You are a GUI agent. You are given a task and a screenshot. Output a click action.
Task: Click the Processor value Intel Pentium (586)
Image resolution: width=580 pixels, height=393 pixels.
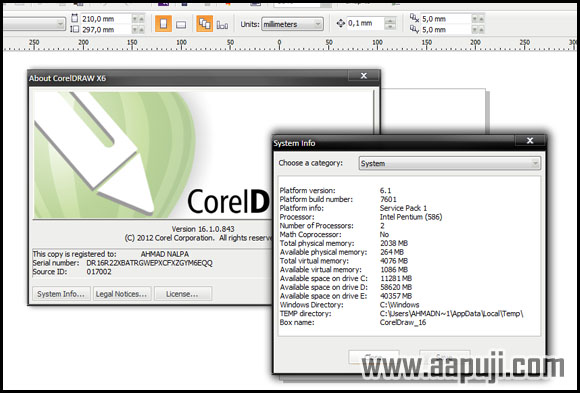411,217
